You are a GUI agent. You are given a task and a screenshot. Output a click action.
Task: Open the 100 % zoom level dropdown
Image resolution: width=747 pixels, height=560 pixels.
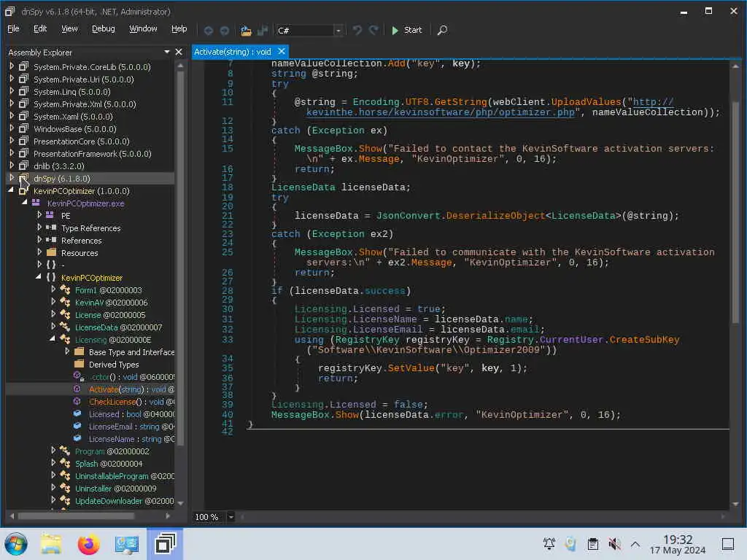231,517
